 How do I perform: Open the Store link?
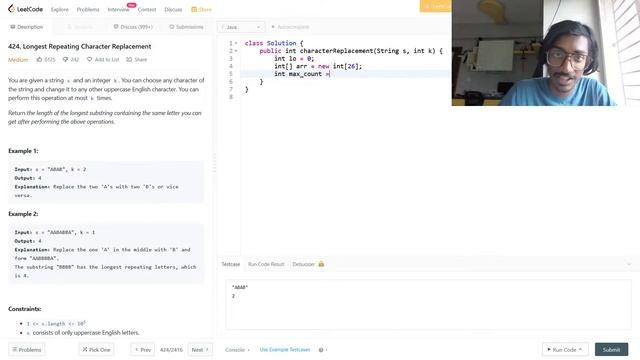pos(202,9)
